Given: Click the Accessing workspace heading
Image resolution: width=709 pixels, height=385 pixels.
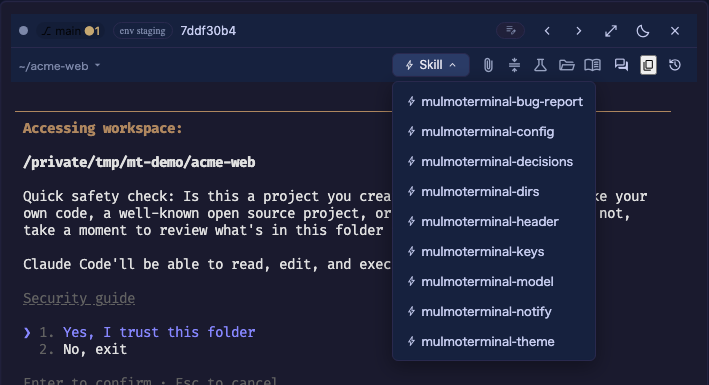Looking at the screenshot, I should [x=103, y=128].
